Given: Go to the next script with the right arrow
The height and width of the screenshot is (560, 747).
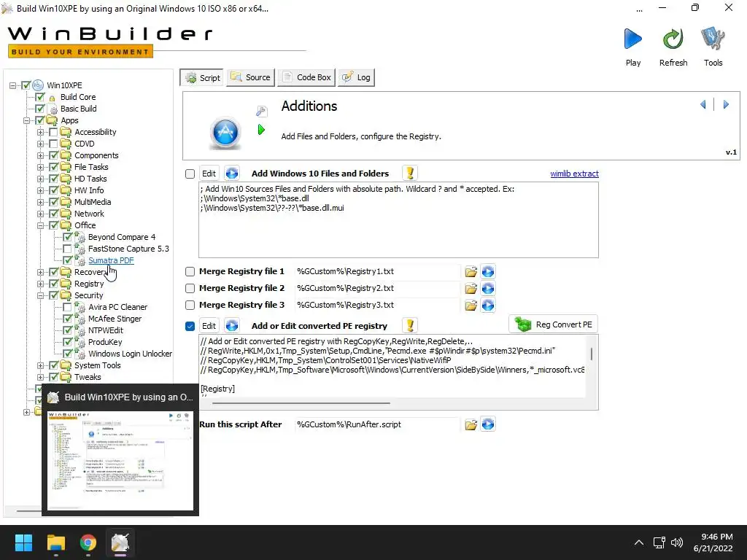Looking at the screenshot, I should pos(726,104).
